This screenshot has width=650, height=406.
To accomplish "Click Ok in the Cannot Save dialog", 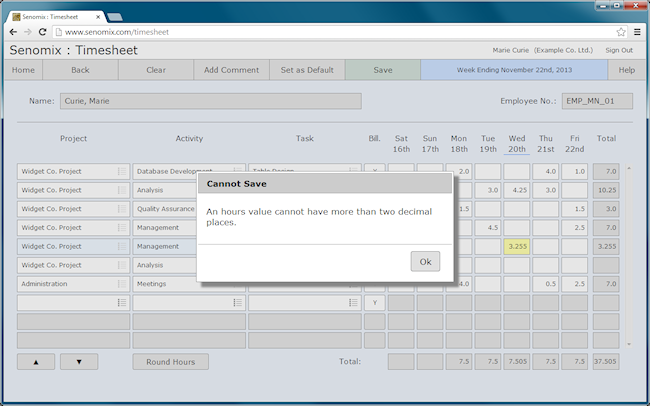I will (x=425, y=262).
